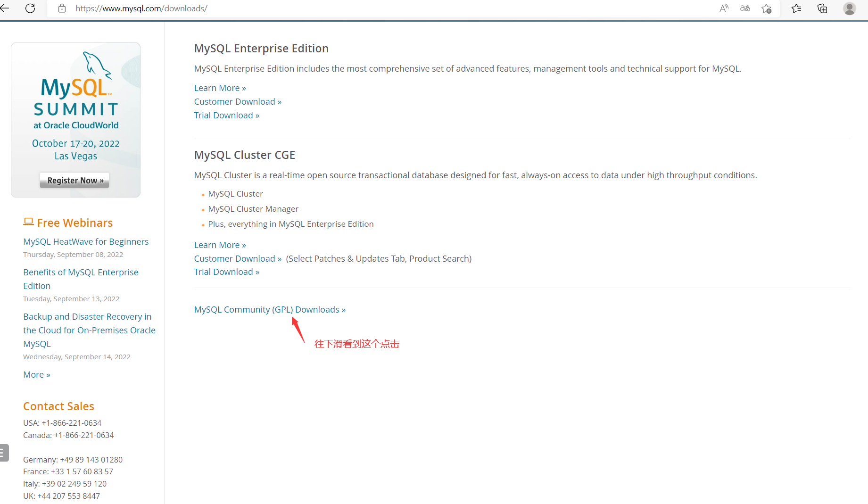This screenshot has height=504, width=868.
Task: Open MySQL Community (GPL) Downloads link
Action: (270, 310)
